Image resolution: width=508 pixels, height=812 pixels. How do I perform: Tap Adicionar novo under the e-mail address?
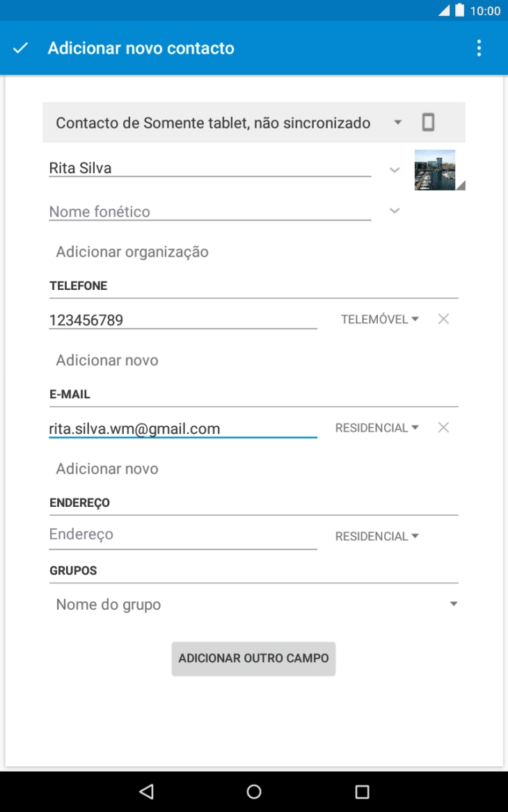[107, 469]
